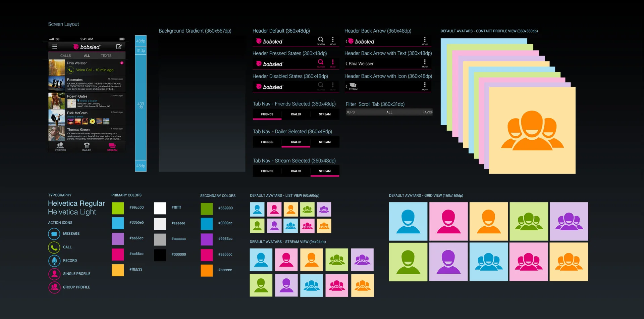Click blue group avatar in stream view
This screenshot has height=319, width=644.
(x=312, y=285)
